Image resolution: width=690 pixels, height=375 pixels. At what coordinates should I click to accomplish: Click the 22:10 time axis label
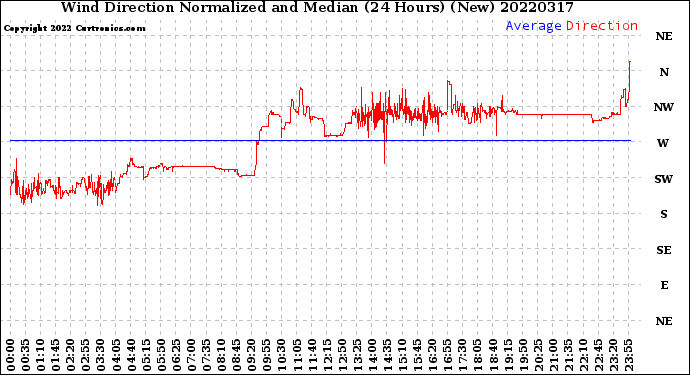583,355
